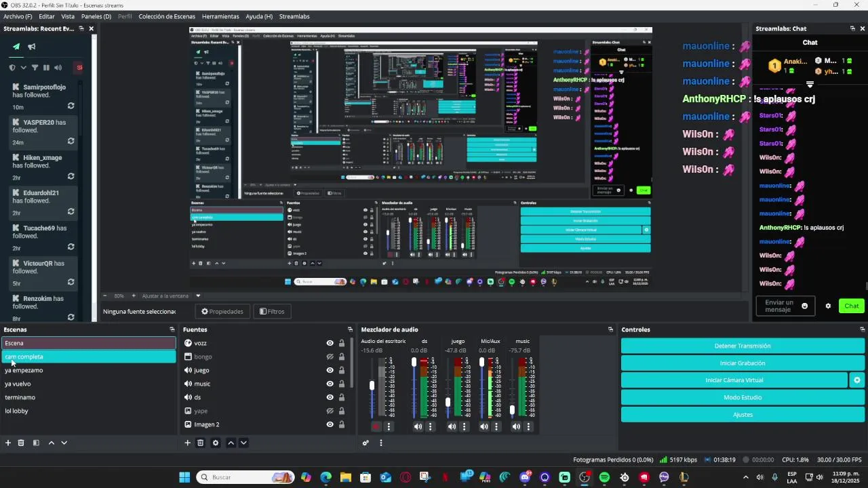
Task: Open the ds channel options menu
Action: (430, 426)
